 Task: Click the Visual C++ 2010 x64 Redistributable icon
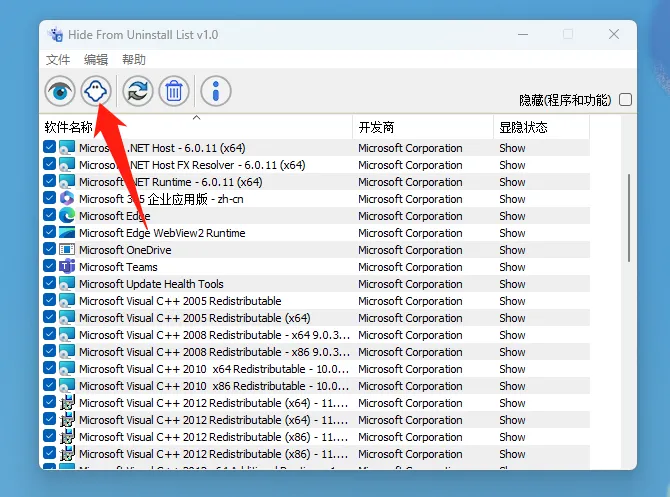coord(67,369)
